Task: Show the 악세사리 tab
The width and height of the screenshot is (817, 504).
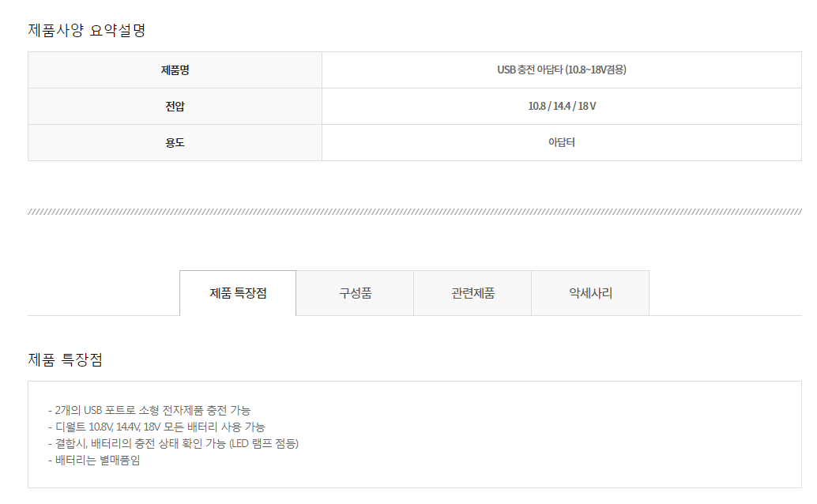Action: (x=590, y=293)
